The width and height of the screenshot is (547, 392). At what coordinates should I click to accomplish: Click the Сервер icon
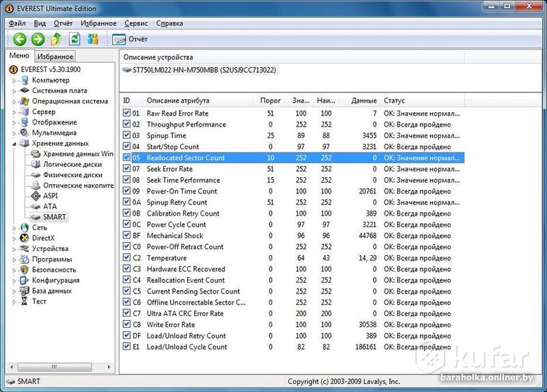tap(25, 112)
